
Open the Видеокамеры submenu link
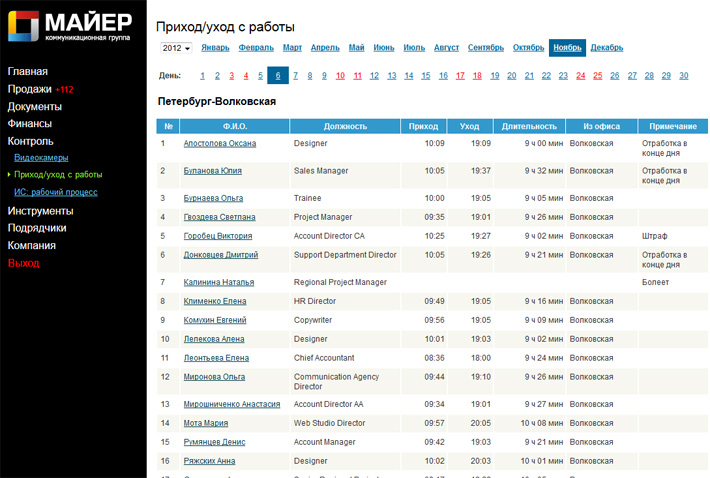[41, 158]
